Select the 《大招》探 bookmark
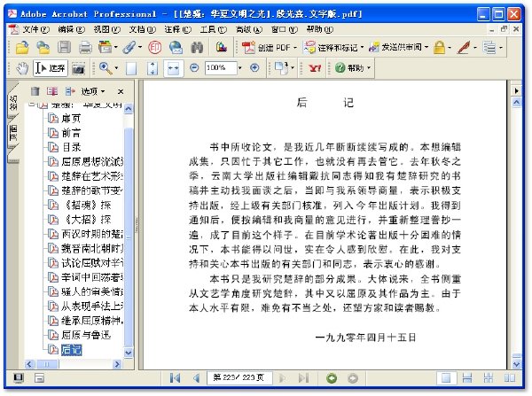The image size is (532, 396). click(88, 220)
